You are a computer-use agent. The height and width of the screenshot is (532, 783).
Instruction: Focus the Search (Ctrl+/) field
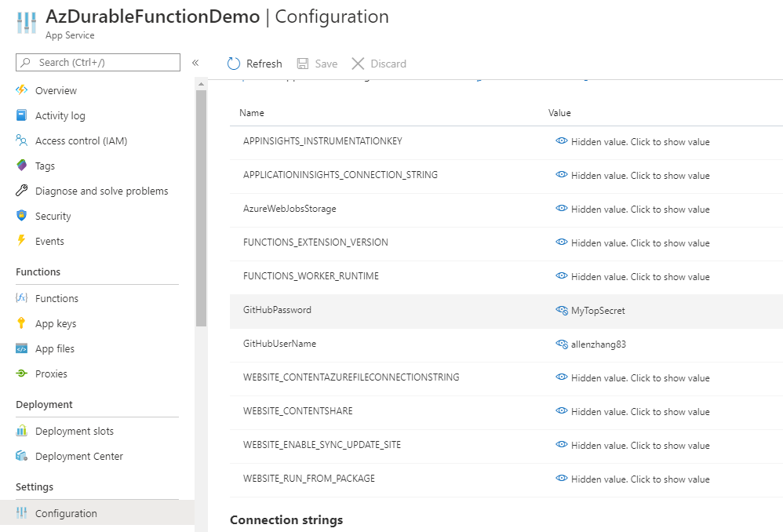[98, 63]
